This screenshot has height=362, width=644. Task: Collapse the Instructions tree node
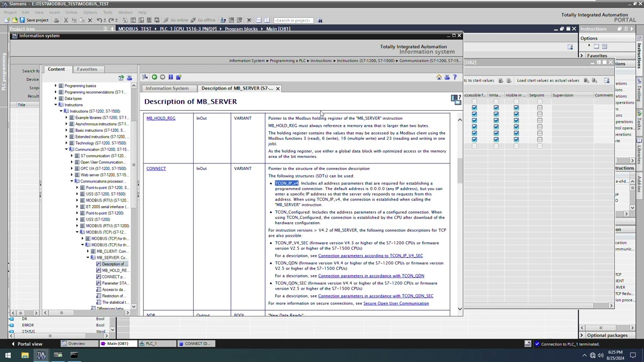(56, 105)
